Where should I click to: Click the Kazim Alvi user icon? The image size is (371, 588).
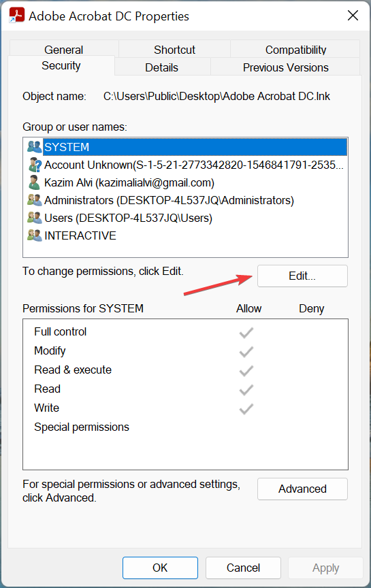click(x=35, y=182)
